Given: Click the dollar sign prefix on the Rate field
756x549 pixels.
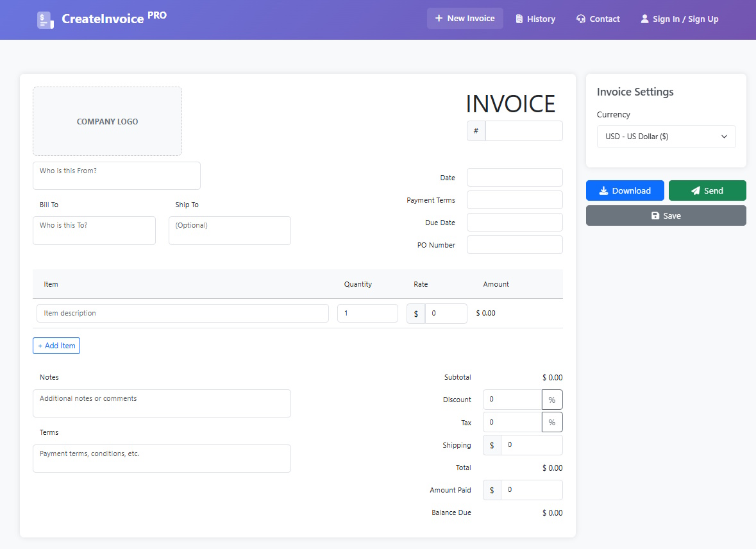Looking at the screenshot, I should [415, 313].
